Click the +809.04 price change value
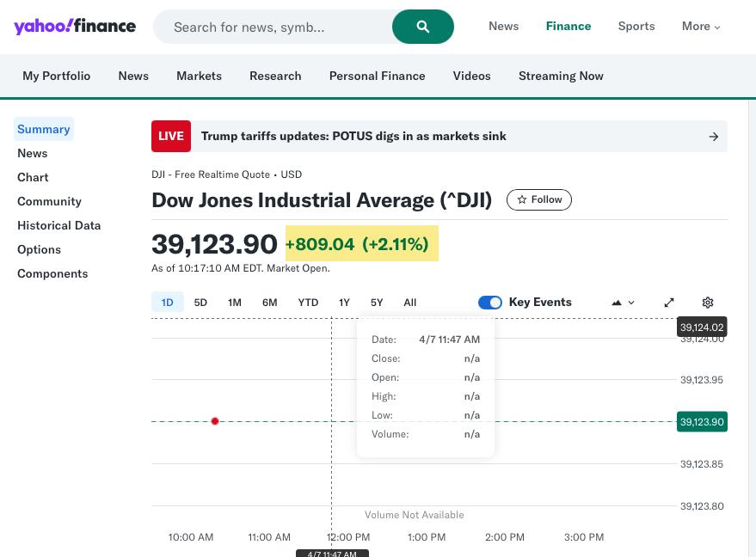This screenshot has height=557, width=756. click(x=320, y=244)
